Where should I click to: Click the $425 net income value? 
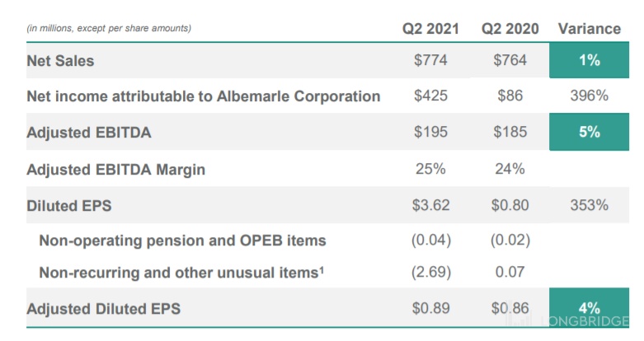430,96
